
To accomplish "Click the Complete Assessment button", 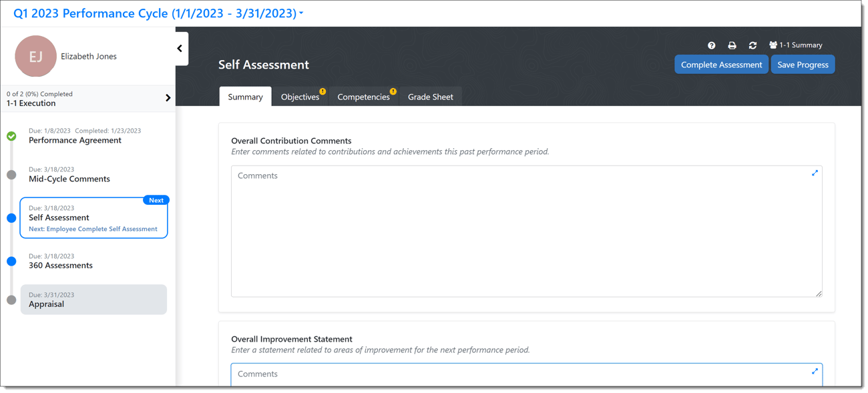I will pos(721,64).
